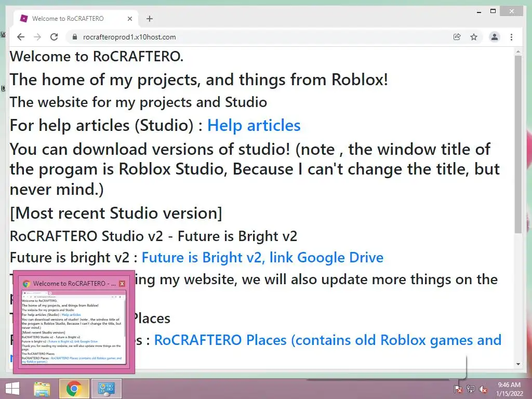This screenshot has width=532, height=399.
Task: Open Future is Bright v2 Google Drive link
Action: [x=262, y=257]
